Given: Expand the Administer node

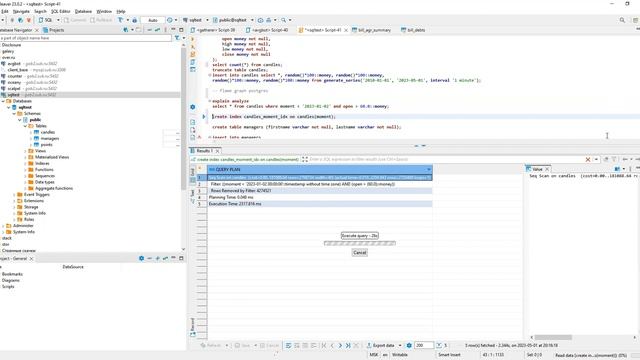Looking at the screenshot, I should click(3, 226).
